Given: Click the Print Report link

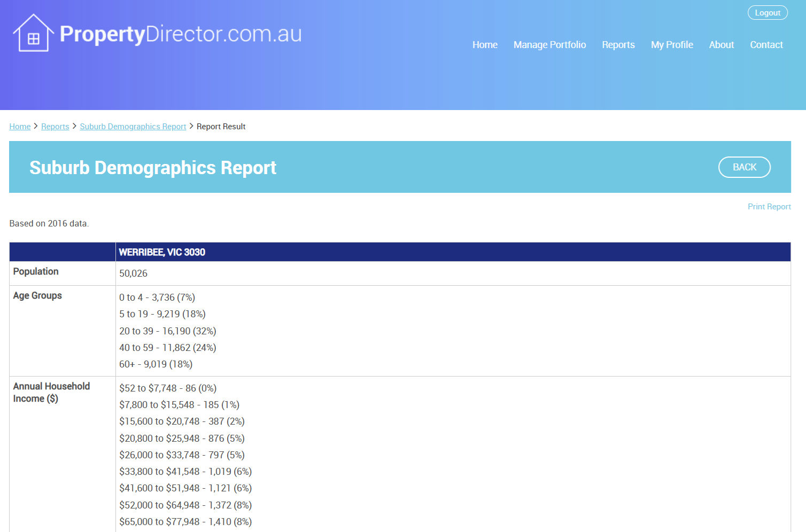Looking at the screenshot, I should (769, 207).
